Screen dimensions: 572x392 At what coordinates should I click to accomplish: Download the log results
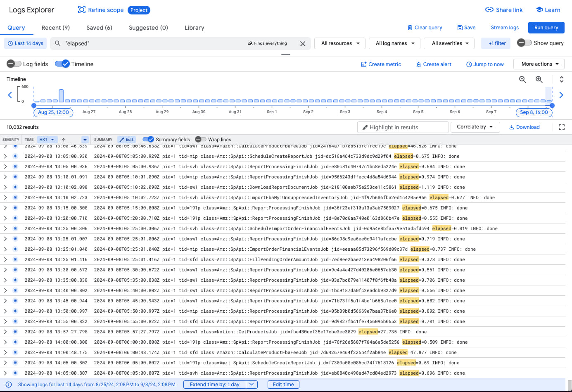pyautogui.click(x=524, y=127)
